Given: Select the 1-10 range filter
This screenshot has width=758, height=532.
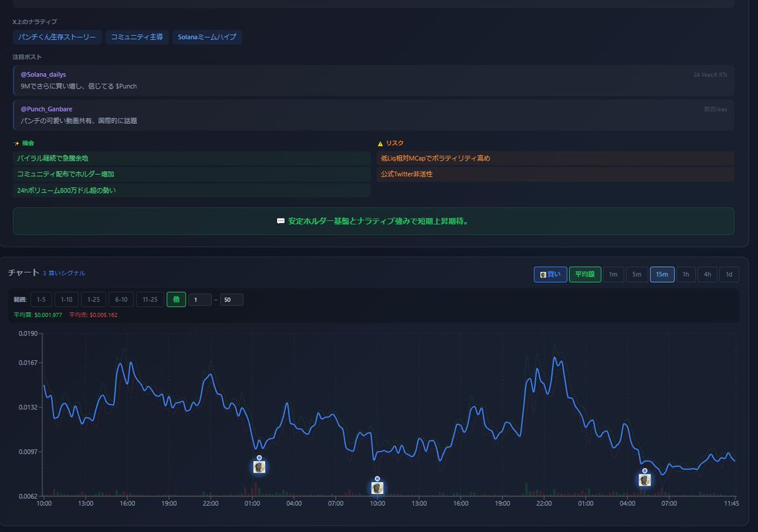Looking at the screenshot, I should coord(66,300).
